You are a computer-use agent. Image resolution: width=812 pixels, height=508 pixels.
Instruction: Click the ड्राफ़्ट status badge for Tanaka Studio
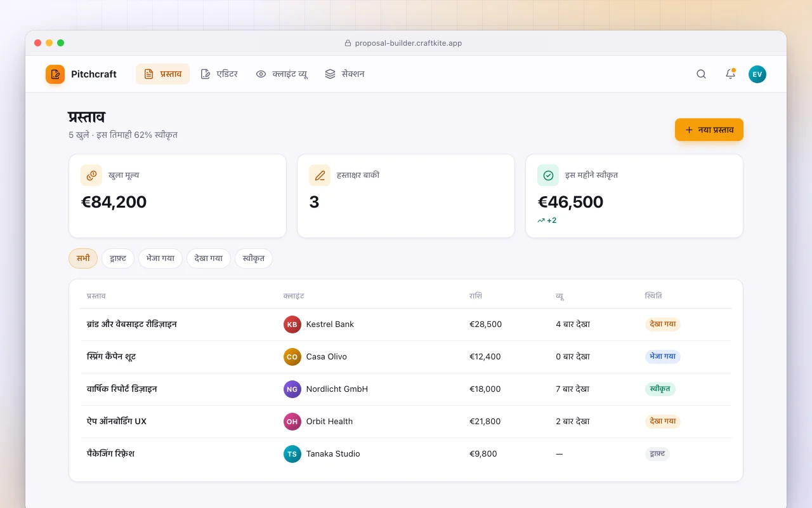(x=657, y=454)
